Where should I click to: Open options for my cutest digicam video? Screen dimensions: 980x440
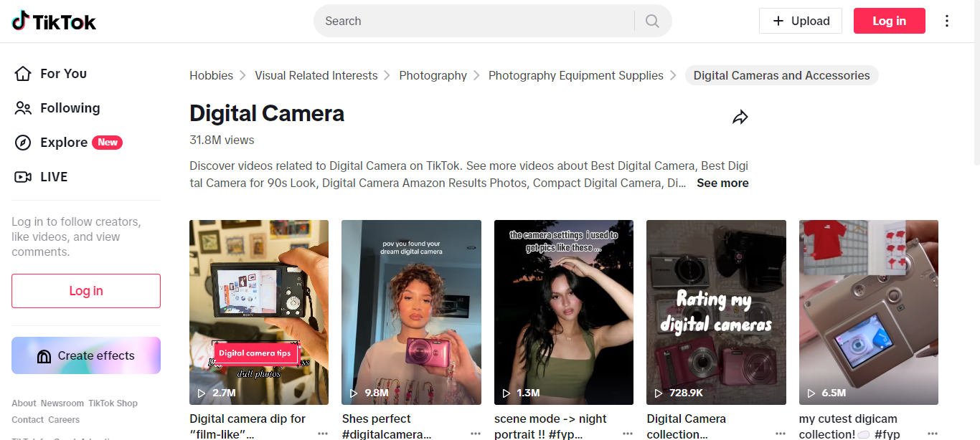pyautogui.click(x=932, y=434)
